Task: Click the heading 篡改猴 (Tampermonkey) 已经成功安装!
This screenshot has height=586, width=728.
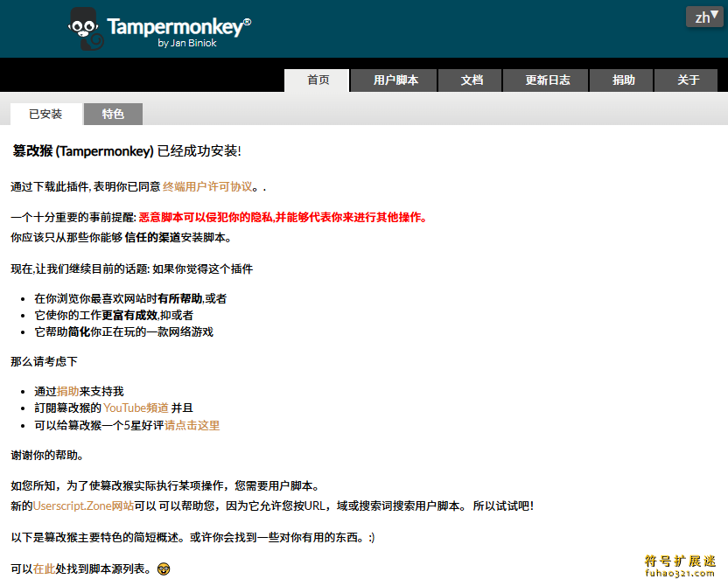Action: [127, 150]
